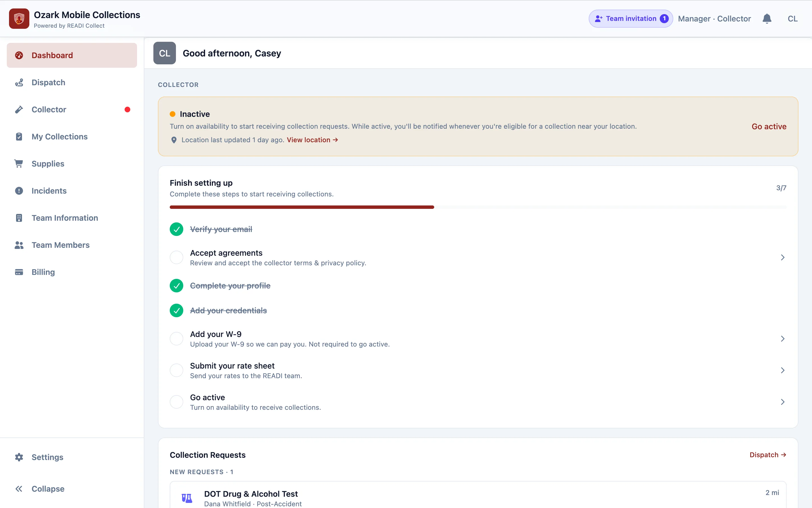Switch the Manager · Collector role selector

[x=714, y=18]
